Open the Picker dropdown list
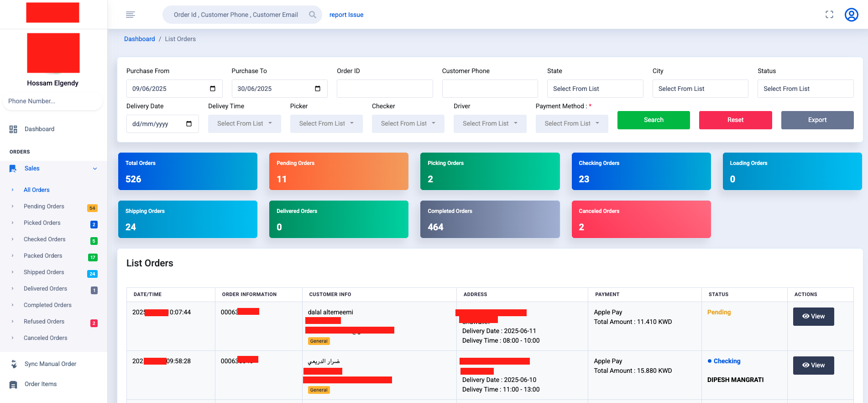The height and width of the screenshot is (403, 868). click(326, 124)
